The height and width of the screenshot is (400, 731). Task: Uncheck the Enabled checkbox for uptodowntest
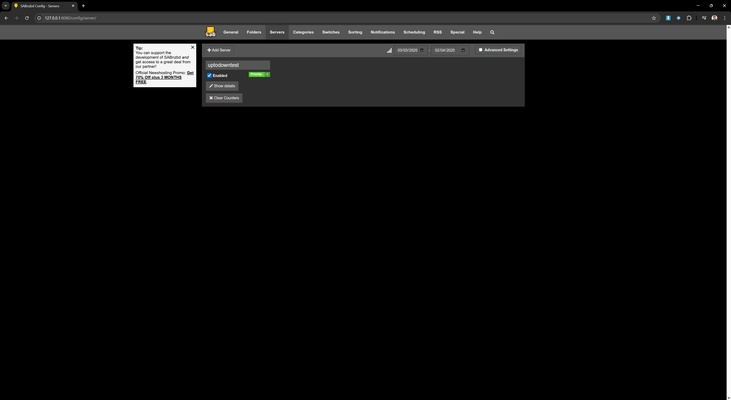[x=209, y=76]
